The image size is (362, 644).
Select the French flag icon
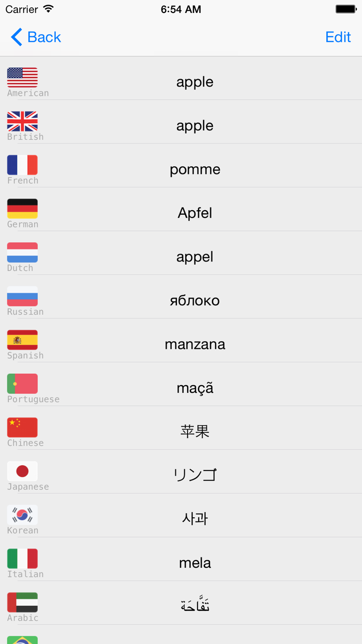pyautogui.click(x=22, y=164)
